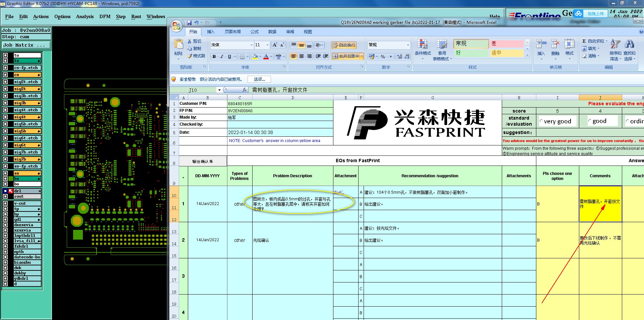The image size is (644, 320).
Task: Click the Decrease Indent icon
Action: (318, 56)
